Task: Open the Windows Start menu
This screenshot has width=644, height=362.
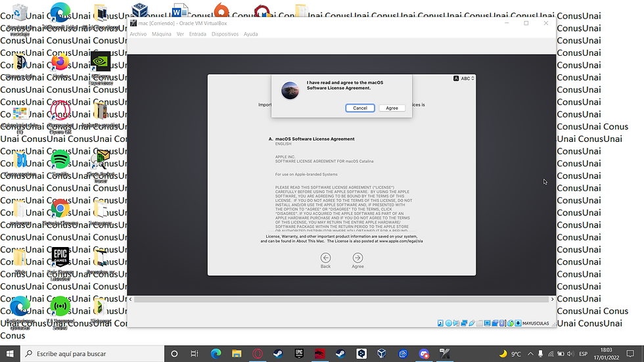Action: click(x=10, y=353)
